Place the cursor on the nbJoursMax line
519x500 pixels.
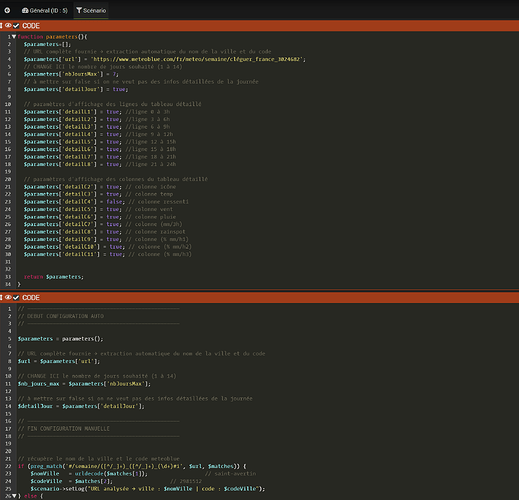pos(71,74)
